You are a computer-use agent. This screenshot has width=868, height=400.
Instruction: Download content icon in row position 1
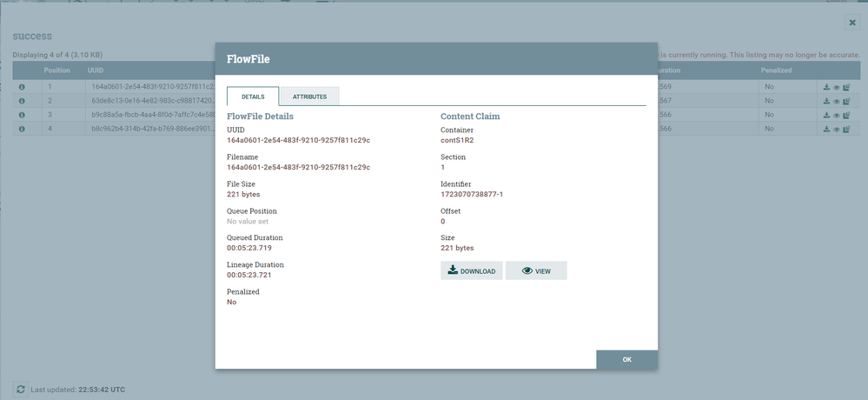tap(826, 87)
